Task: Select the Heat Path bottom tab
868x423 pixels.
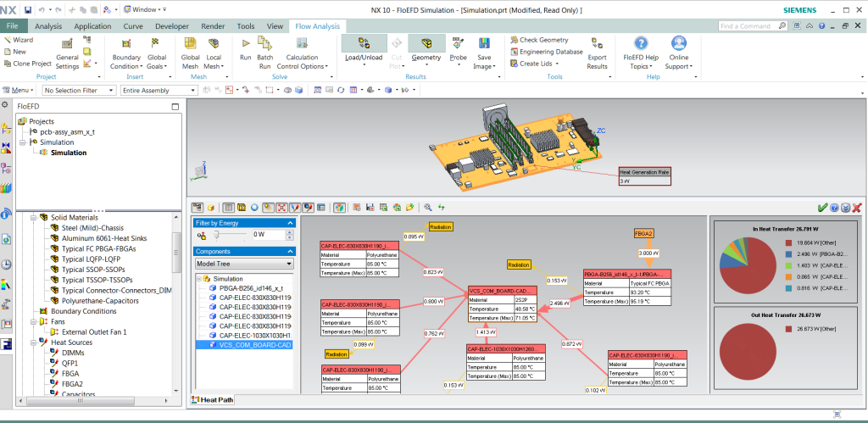Action: point(212,400)
